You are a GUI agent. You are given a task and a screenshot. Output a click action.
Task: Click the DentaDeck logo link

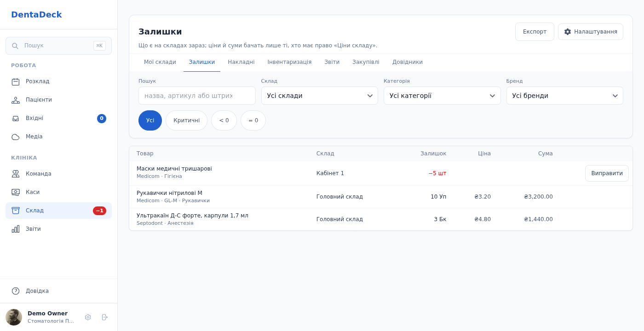[36, 15]
